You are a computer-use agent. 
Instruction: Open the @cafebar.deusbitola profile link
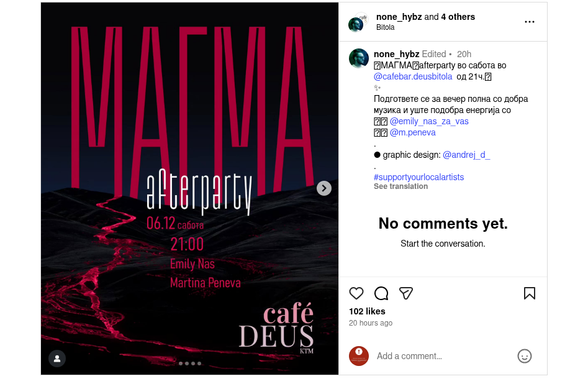413,76
